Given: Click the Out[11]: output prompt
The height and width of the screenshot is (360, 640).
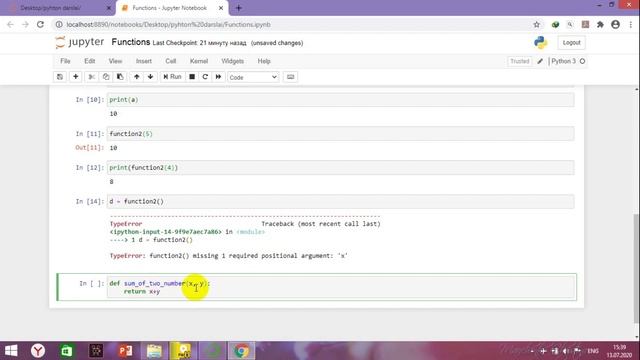Looking at the screenshot, I should pyautogui.click(x=89, y=148).
